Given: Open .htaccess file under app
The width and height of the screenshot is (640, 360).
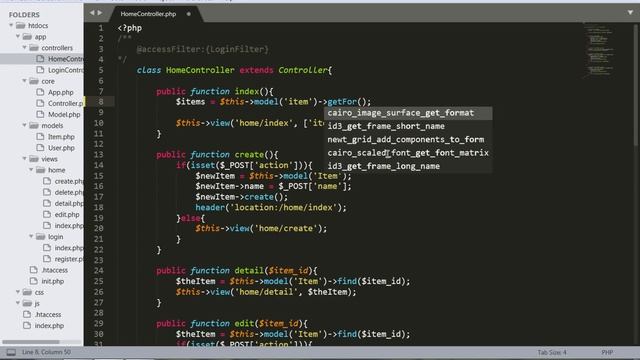Looking at the screenshot, I should (55, 270).
